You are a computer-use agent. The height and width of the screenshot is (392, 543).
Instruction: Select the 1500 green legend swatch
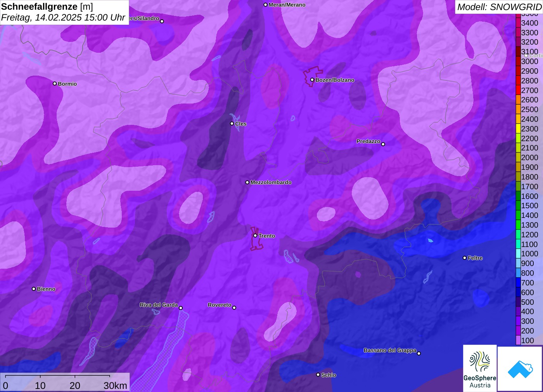point(518,205)
